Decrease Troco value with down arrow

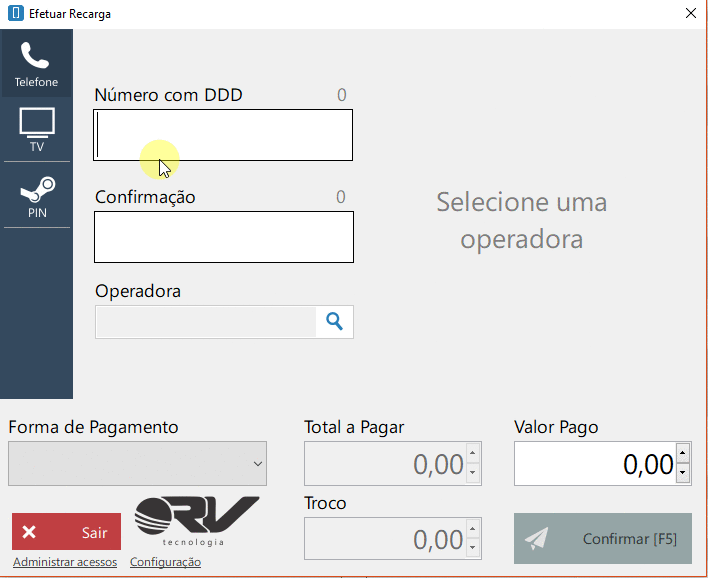point(474,548)
